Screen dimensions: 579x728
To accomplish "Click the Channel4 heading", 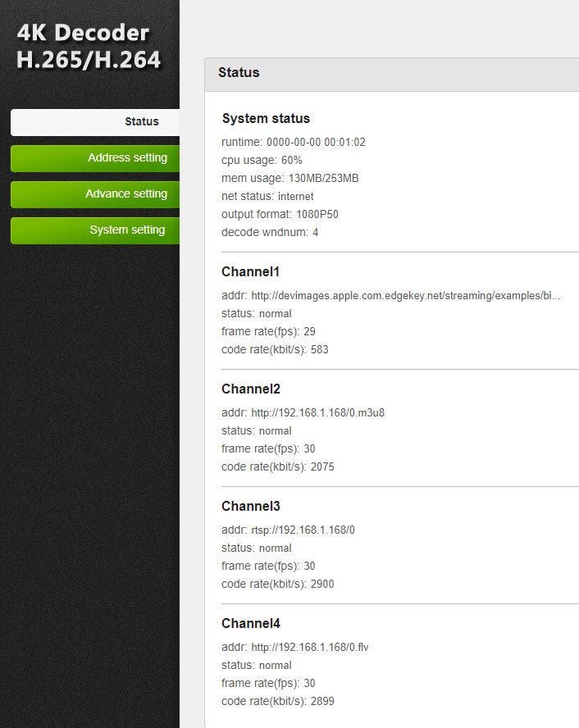I will coord(251,624).
